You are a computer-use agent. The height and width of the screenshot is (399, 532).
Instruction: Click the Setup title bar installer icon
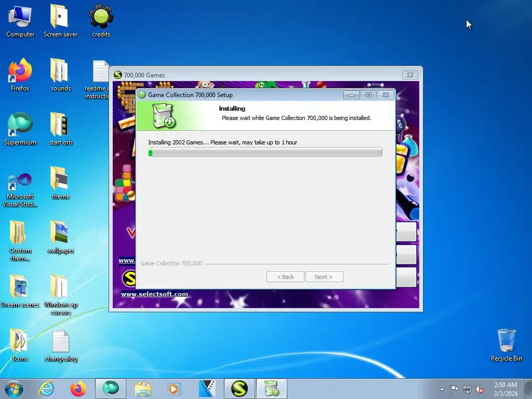click(141, 95)
